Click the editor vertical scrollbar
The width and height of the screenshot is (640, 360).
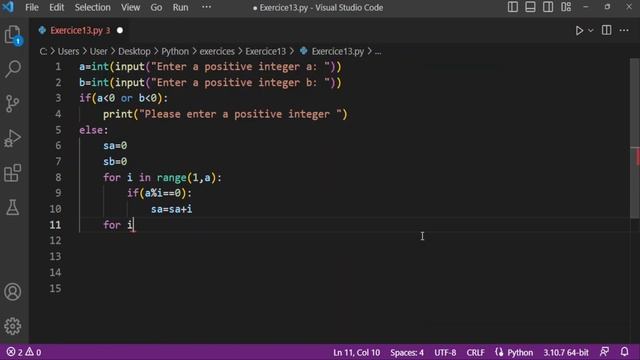tap(634, 139)
